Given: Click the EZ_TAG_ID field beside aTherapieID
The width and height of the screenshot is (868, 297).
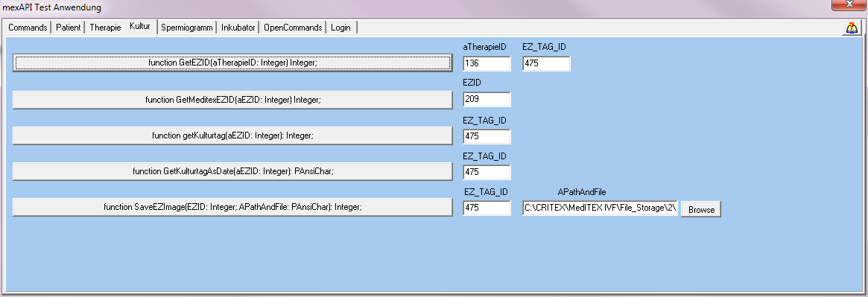Looking at the screenshot, I should pos(546,63).
